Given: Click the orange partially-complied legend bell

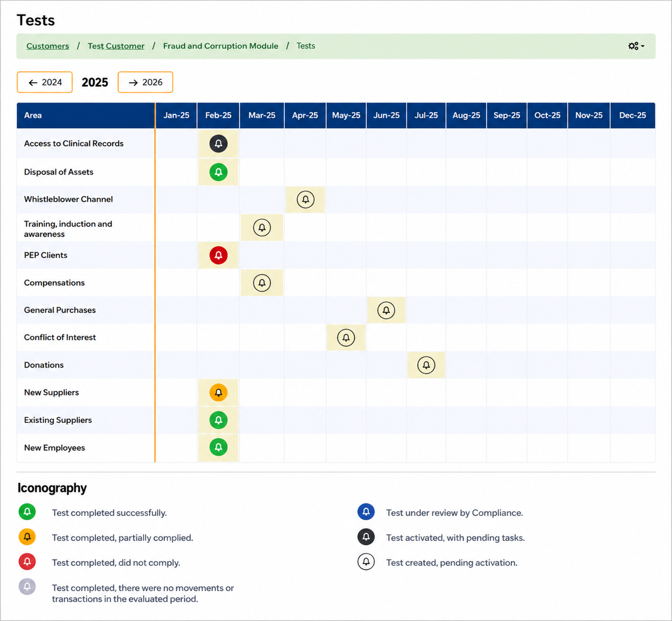Looking at the screenshot, I should pos(27,537).
